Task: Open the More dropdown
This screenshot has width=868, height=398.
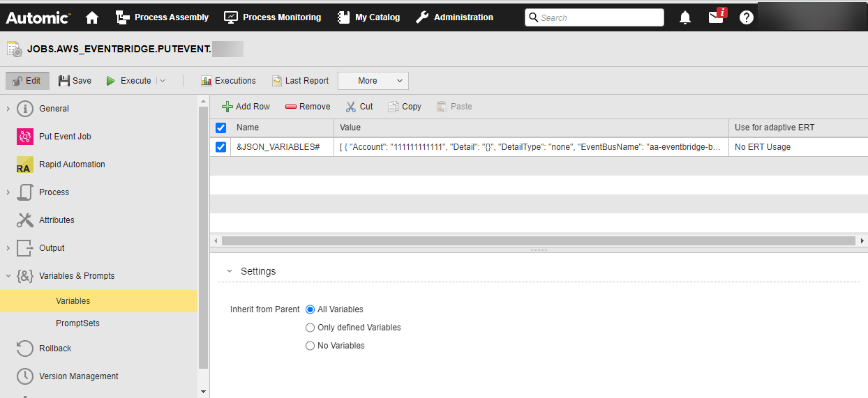Action: coord(373,81)
